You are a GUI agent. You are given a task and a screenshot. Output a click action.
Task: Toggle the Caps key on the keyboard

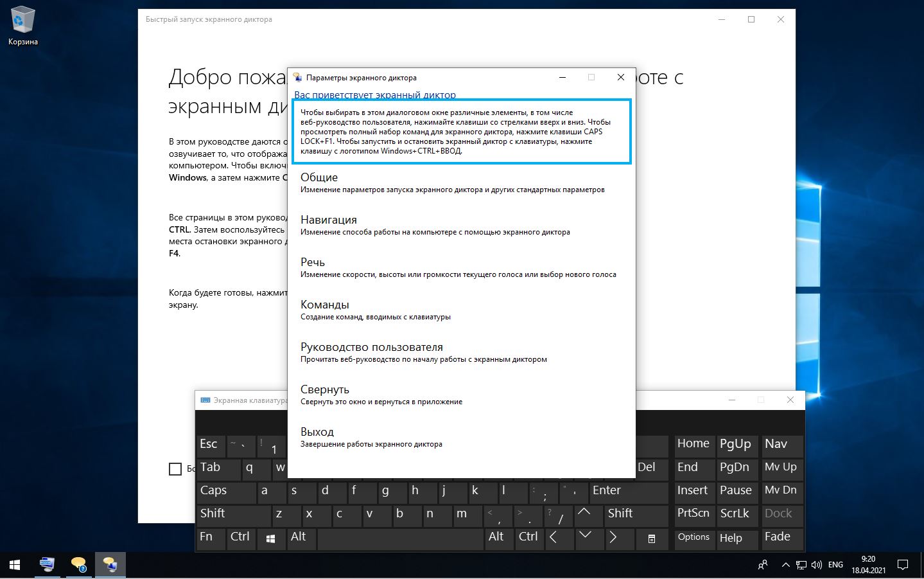coord(227,492)
